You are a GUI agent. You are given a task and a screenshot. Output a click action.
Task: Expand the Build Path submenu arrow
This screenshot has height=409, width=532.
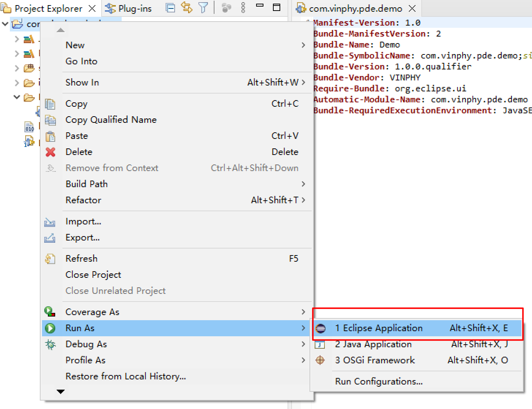[x=303, y=184]
